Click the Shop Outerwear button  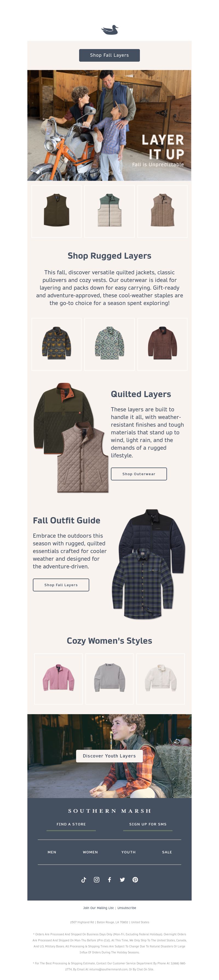[x=139, y=474]
